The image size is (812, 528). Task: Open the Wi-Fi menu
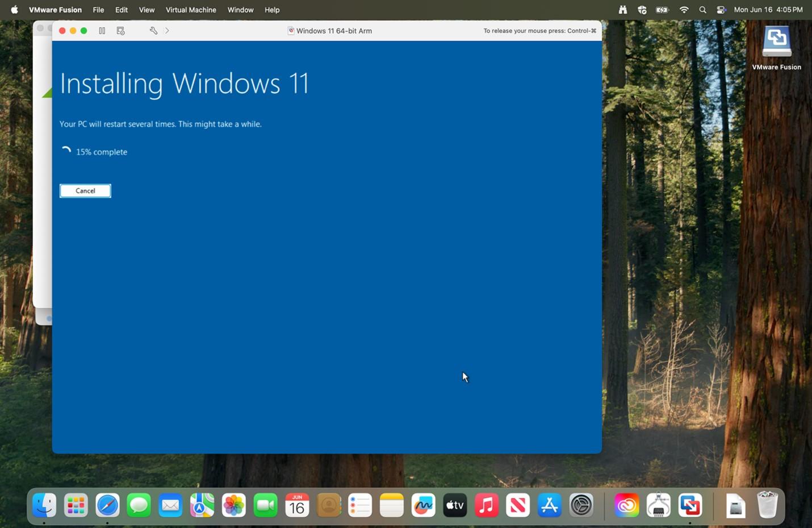684,10
